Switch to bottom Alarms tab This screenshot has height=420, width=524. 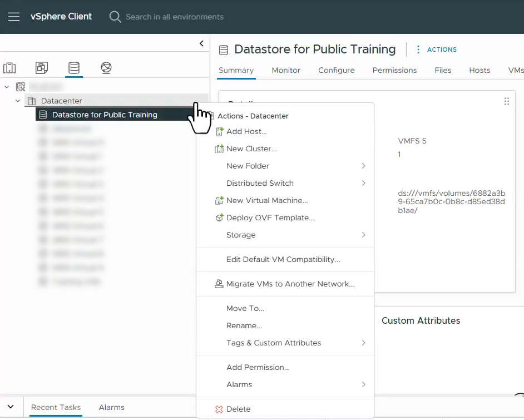pyautogui.click(x=112, y=407)
